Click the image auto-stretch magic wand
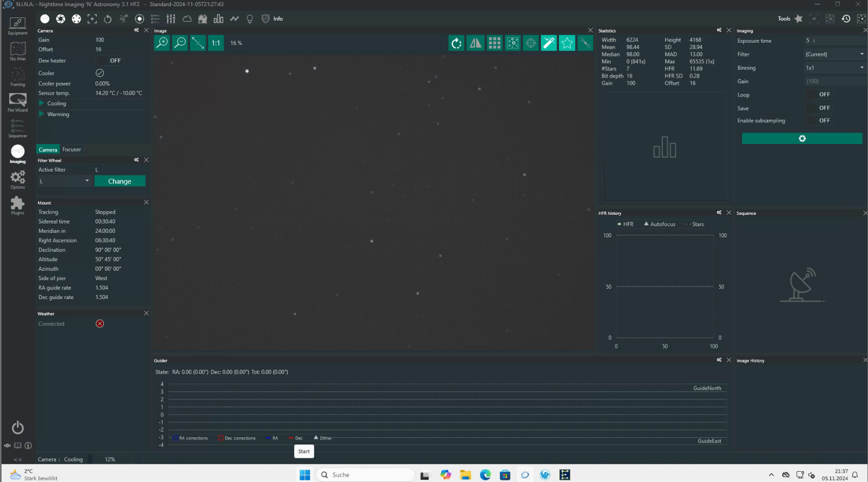Image resolution: width=868 pixels, height=482 pixels. click(x=549, y=43)
